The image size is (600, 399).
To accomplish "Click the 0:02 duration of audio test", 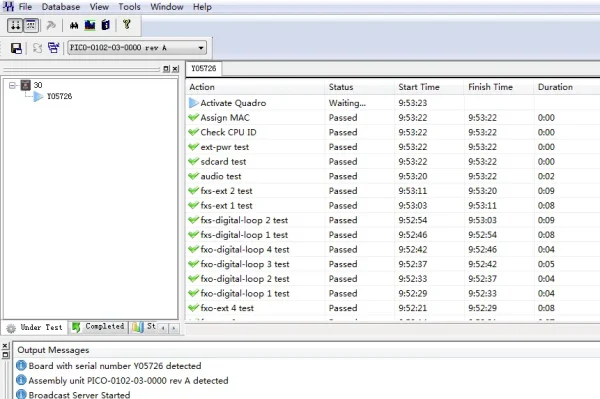I will [546, 176].
